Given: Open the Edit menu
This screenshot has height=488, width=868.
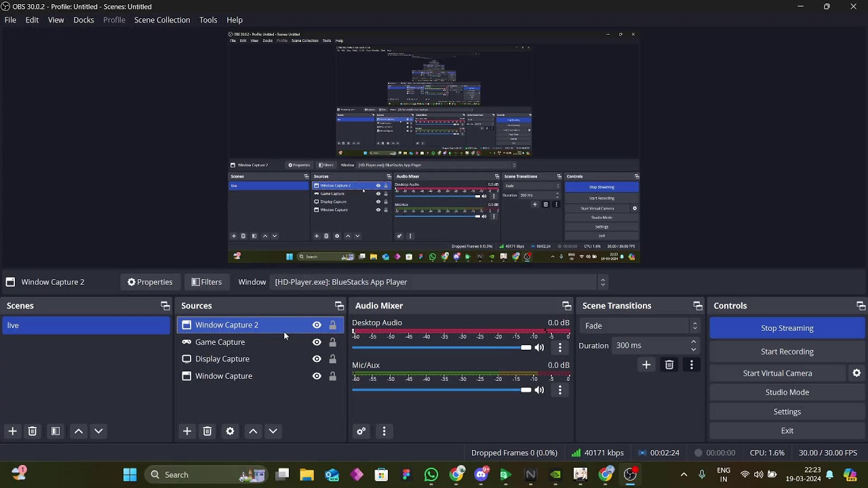Looking at the screenshot, I should pyautogui.click(x=32, y=20).
